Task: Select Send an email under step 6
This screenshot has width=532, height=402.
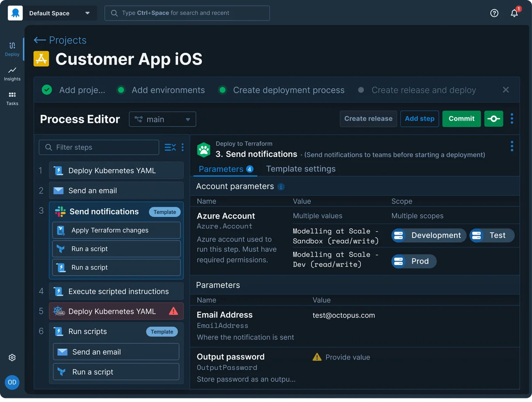Action: (x=116, y=352)
